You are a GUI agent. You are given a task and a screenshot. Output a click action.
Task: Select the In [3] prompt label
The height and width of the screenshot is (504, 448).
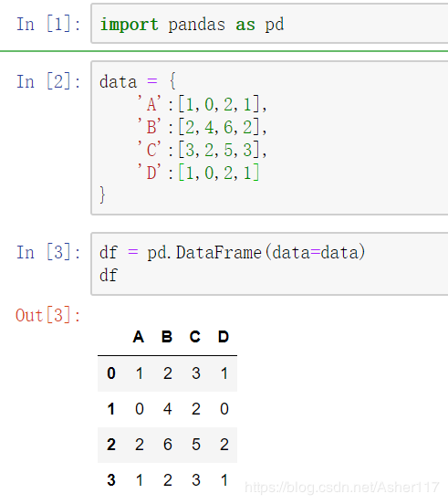[x=48, y=252]
